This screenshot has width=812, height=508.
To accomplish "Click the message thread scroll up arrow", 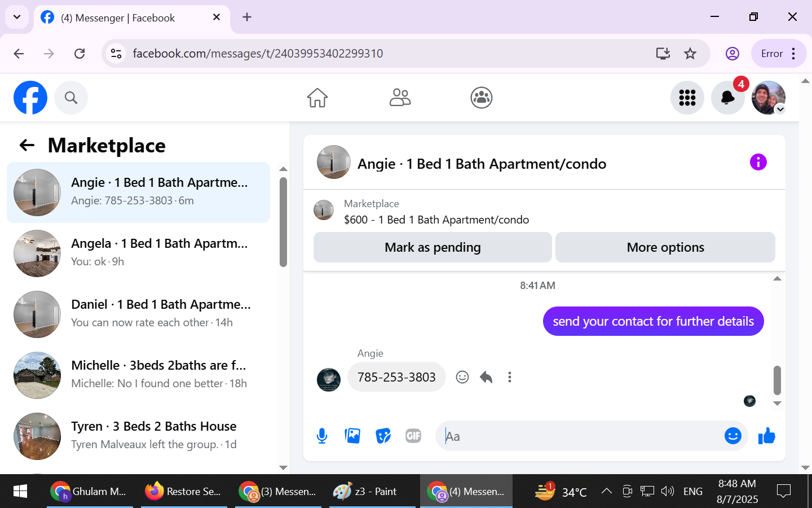I will pos(777,278).
